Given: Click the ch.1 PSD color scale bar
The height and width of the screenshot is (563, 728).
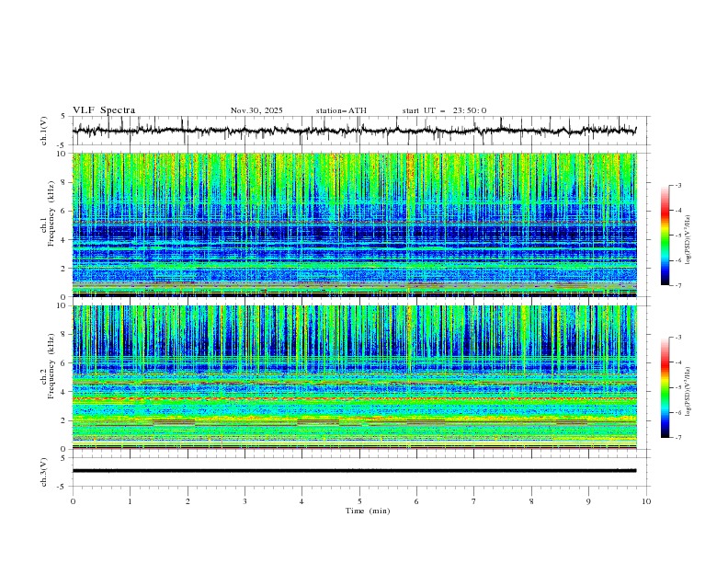Looking at the screenshot, I should point(665,236).
